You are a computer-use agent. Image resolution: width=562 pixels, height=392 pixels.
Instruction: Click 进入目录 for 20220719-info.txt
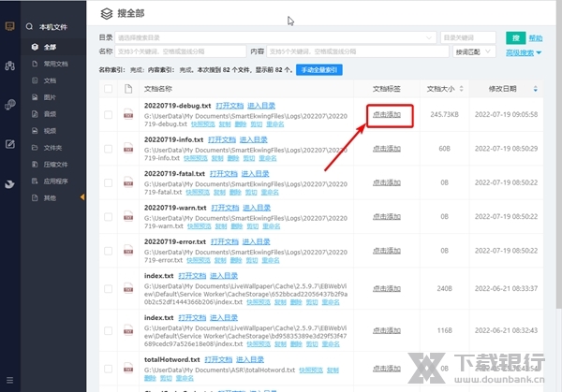pyautogui.click(x=254, y=139)
